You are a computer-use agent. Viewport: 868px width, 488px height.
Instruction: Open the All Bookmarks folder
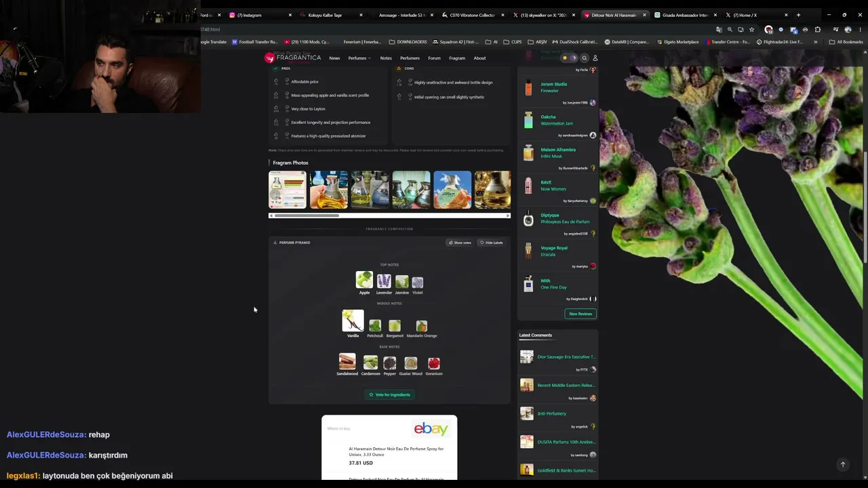[846, 42]
